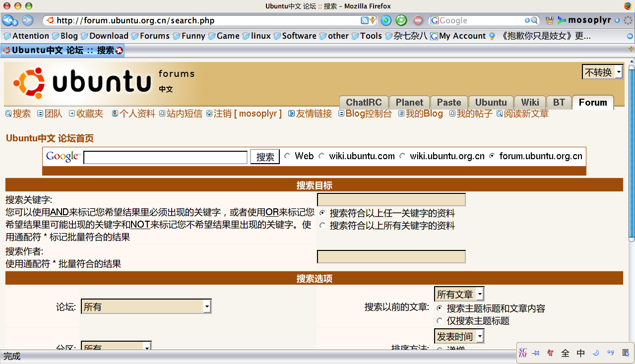The width and height of the screenshot is (635, 364).
Task: Switch to the Planet tab
Action: (409, 103)
